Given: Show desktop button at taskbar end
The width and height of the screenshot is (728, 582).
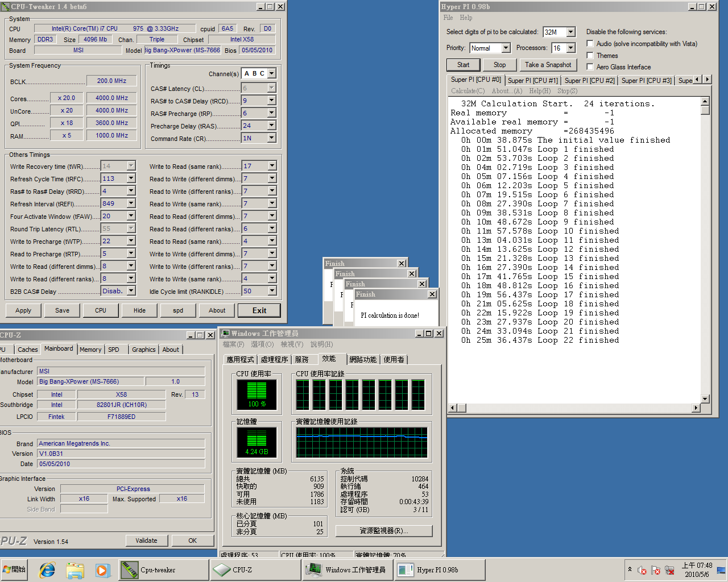Looking at the screenshot, I should click(x=721, y=569).
